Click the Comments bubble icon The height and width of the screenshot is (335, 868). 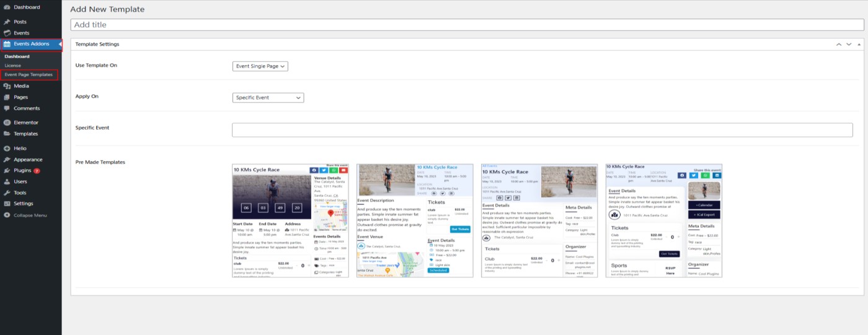(x=7, y=108)
